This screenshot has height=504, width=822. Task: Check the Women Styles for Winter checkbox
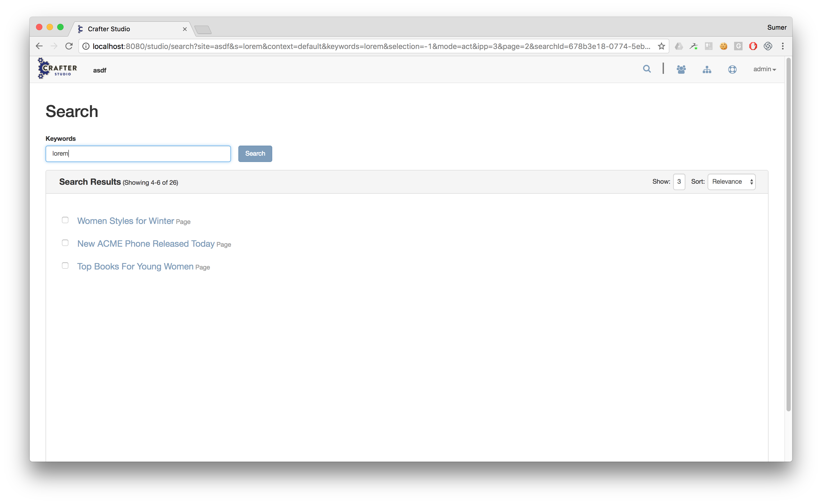tap(65, 220)
